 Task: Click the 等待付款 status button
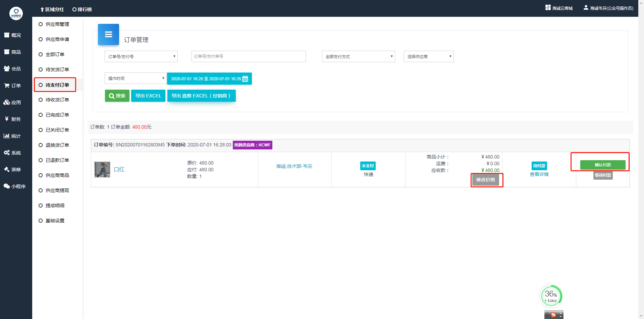tap(603, 175)
